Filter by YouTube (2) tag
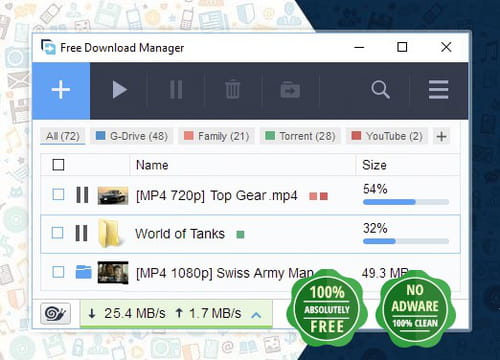The image size is (500, 360). click(x=387, y=136)
